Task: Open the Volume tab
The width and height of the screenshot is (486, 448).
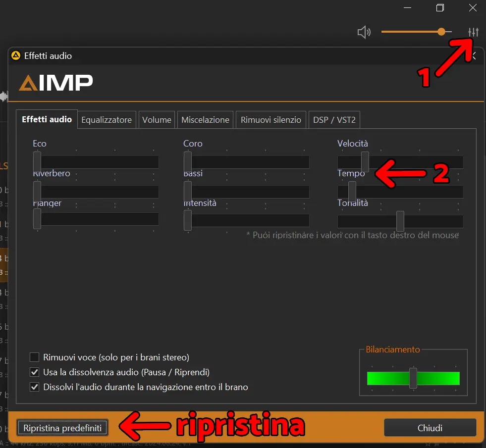Action: coord(157,120)
